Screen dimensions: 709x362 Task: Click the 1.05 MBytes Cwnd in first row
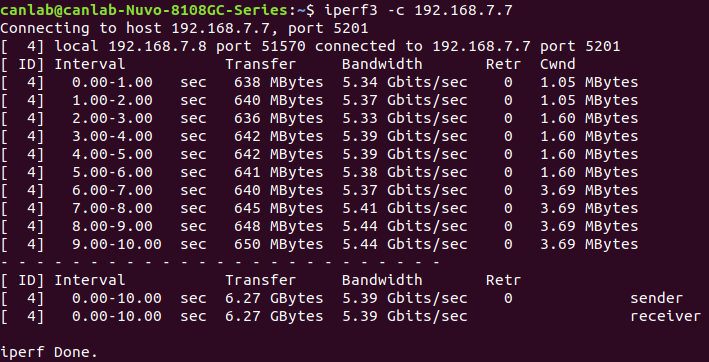pos(589,82)
